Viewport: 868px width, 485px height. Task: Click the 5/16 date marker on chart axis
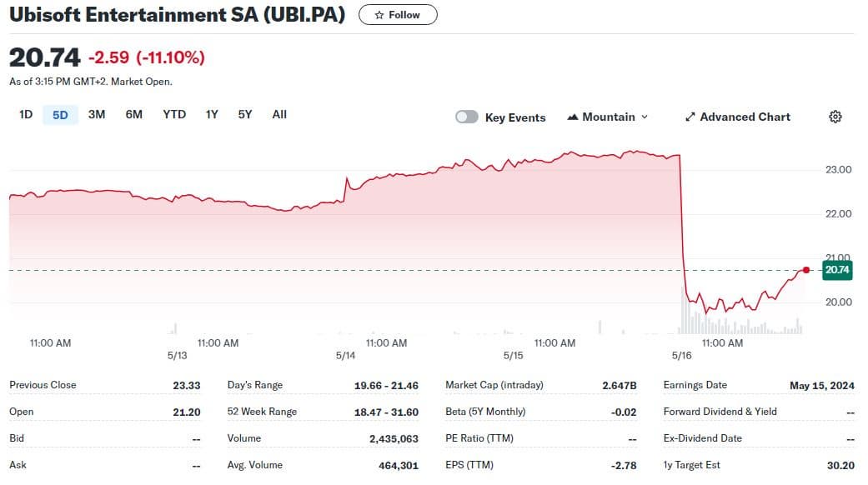coord(682,355)
